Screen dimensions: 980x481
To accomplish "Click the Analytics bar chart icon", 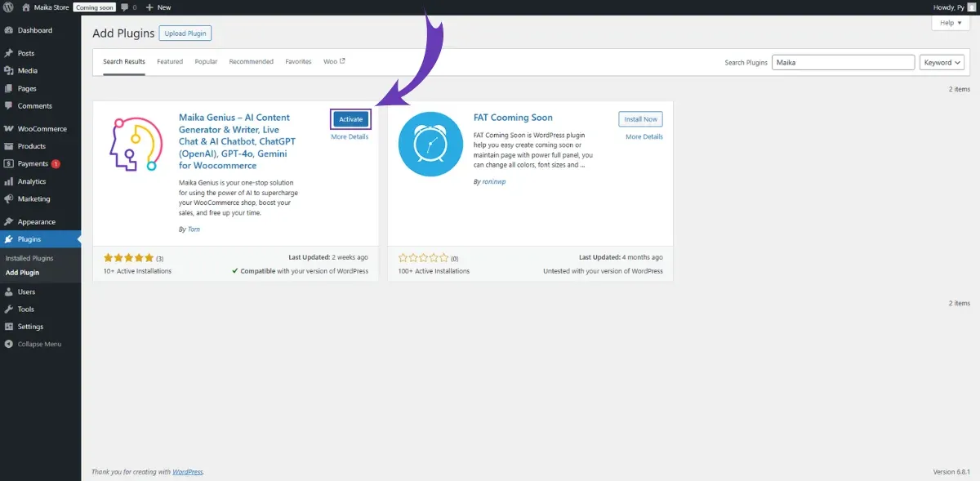I will pos(8,181).
